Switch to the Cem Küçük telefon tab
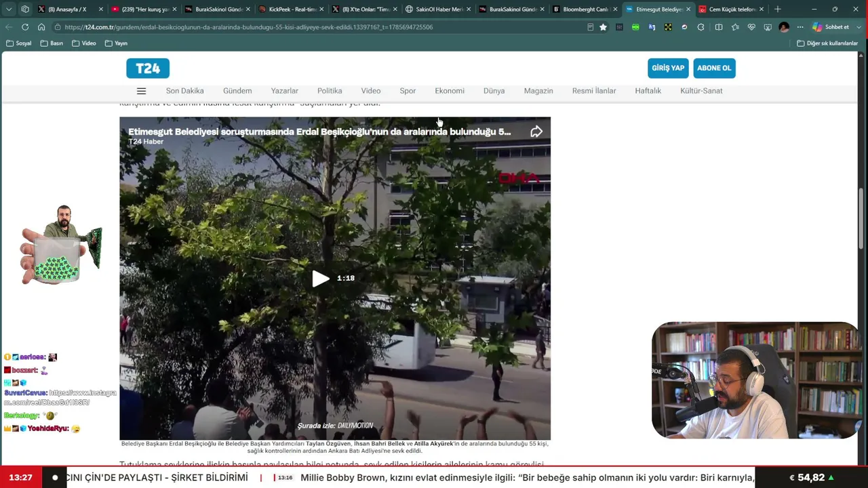Viewport: 868px width, 488px height. click(x=731, y=9)
